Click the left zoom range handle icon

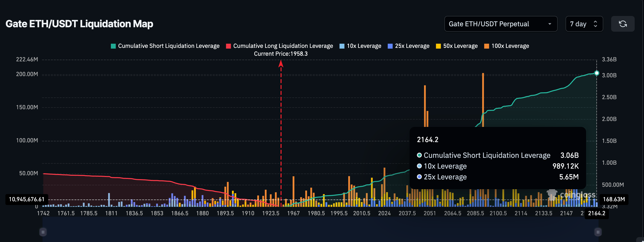43,232
